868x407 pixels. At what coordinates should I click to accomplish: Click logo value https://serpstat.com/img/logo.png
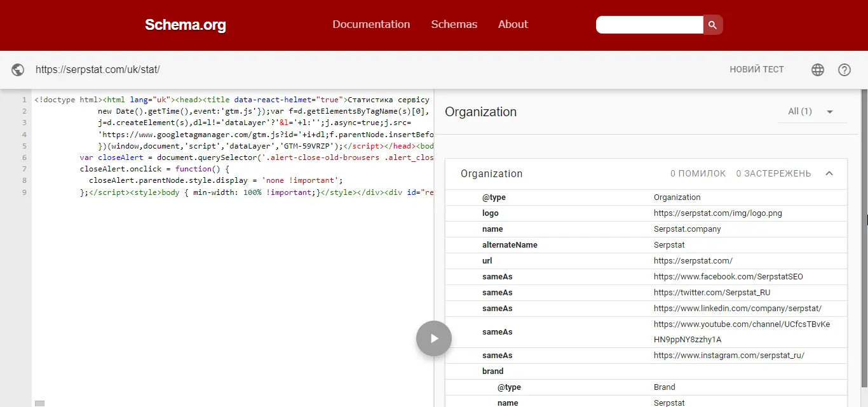pos(717,213)
